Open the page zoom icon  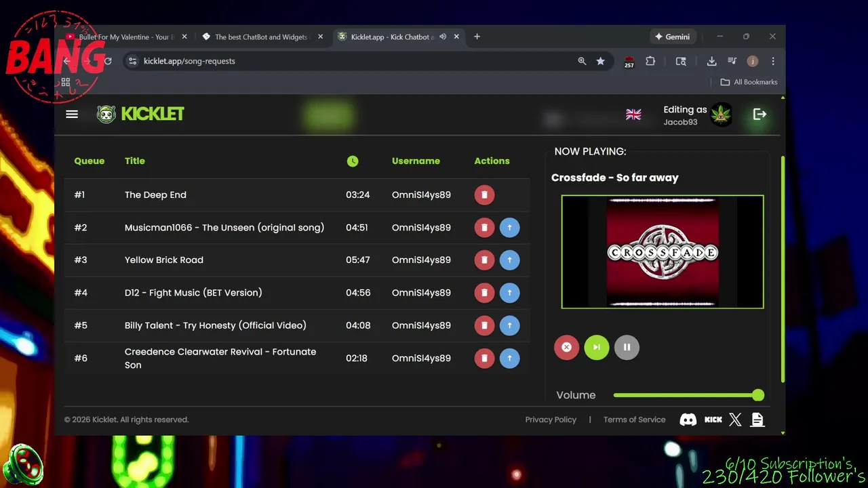tap(582, 61)
